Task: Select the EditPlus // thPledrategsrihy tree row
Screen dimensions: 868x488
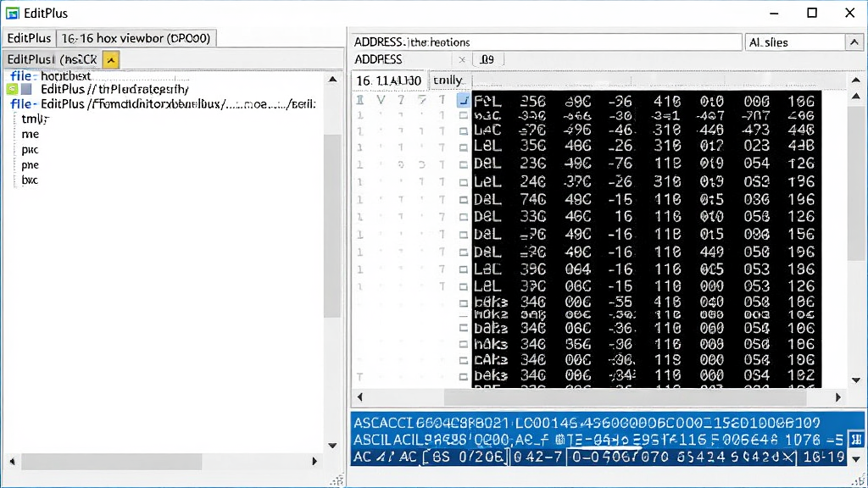Action: pos(114,89)
